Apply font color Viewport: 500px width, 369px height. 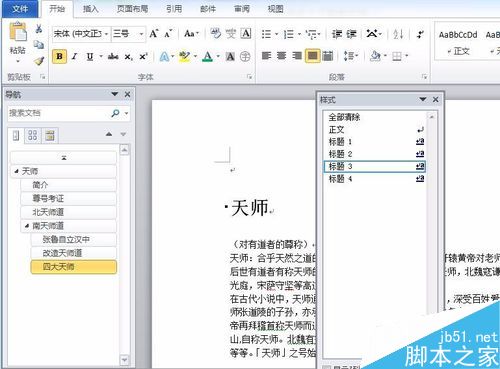click(208, 56)
